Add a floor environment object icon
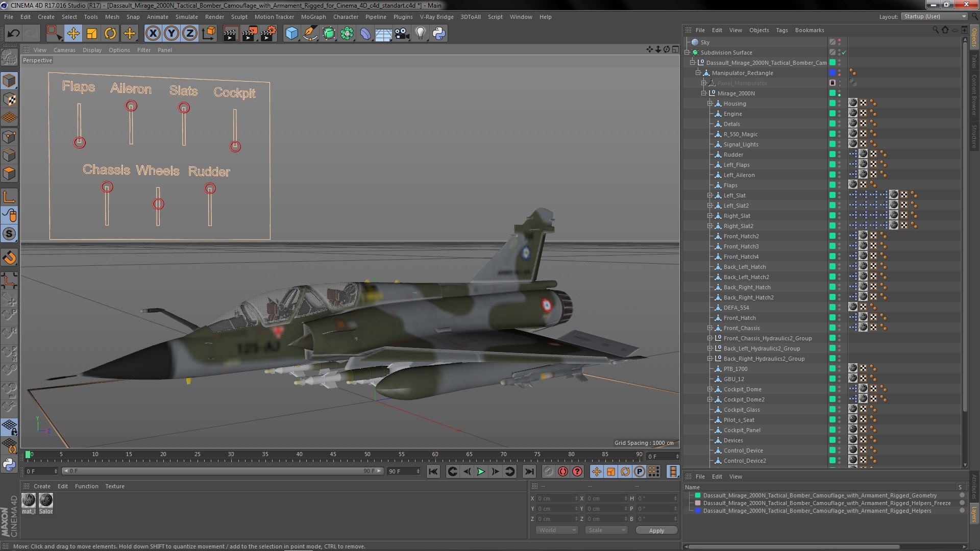Screen dimensions: 980x551 point(383,34)
